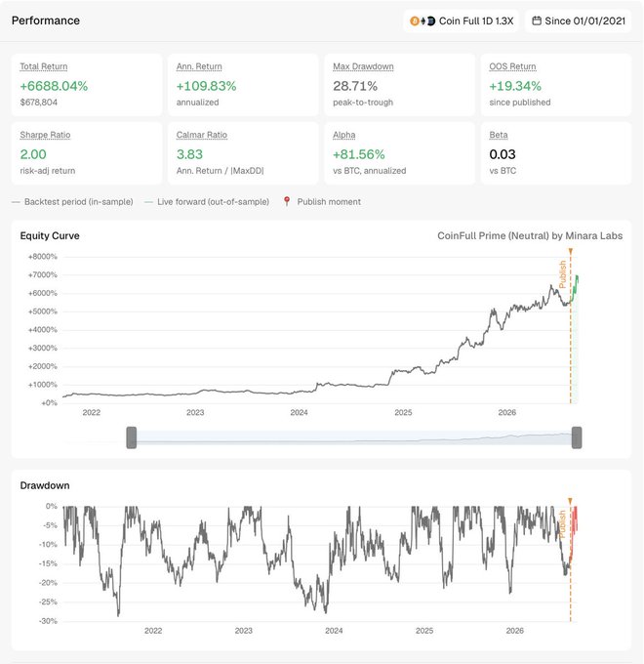Viewport: 644px width, 664px height.
Task: Click the Max Drawdown label
Action: click(363, 66)
